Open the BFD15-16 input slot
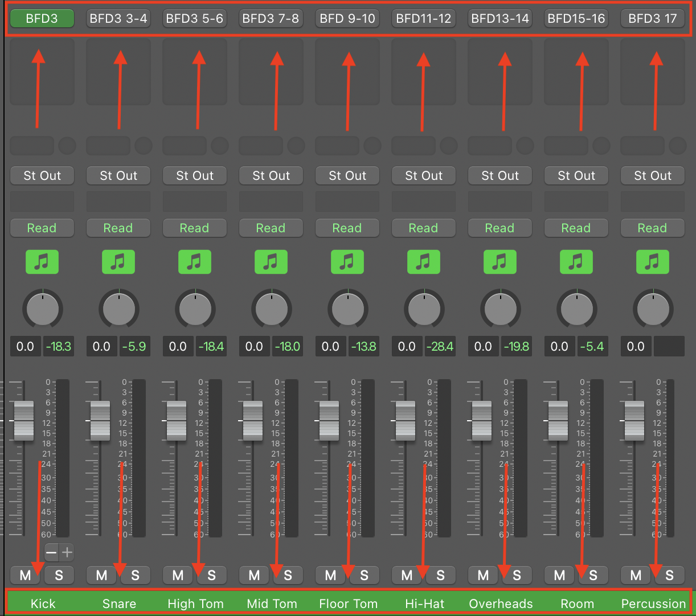696x616 pixels. point(576,18)
